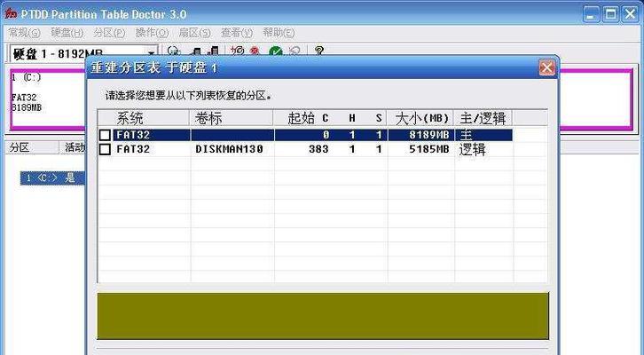This screenshot has width=644, height=355.
Task: Open the 扇区(S) menu
Action: (x=194, y=33)
